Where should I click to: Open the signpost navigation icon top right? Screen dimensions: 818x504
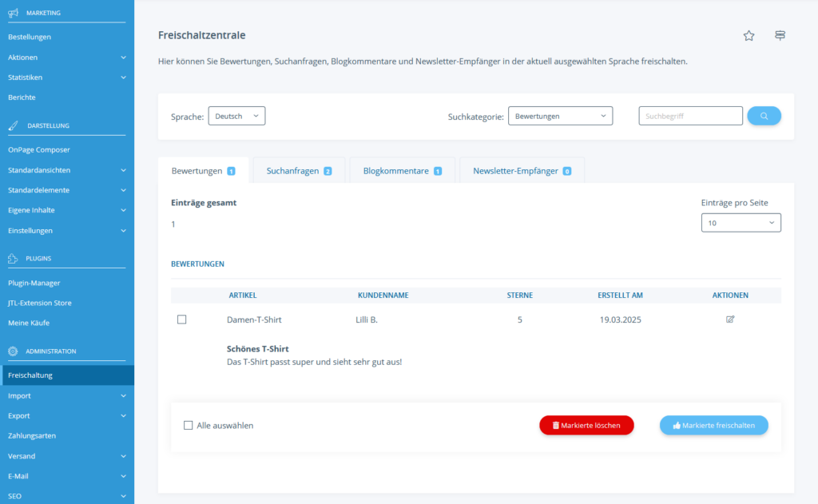coord(780,35)
